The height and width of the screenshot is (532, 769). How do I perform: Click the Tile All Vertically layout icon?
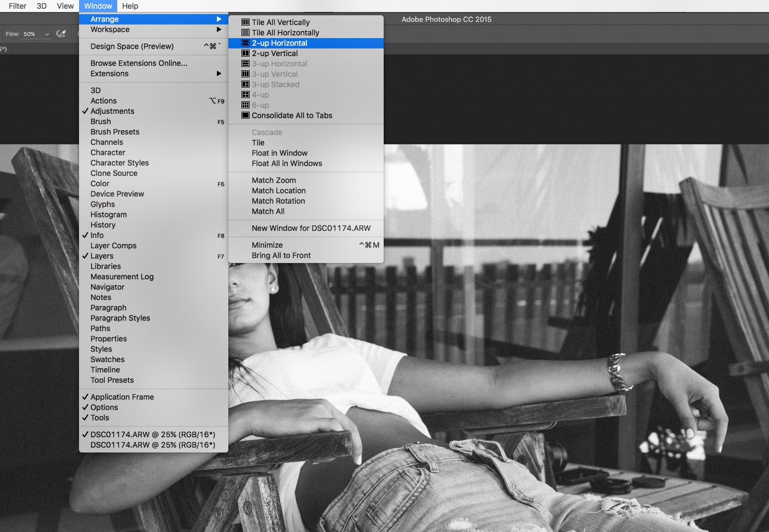245,22
